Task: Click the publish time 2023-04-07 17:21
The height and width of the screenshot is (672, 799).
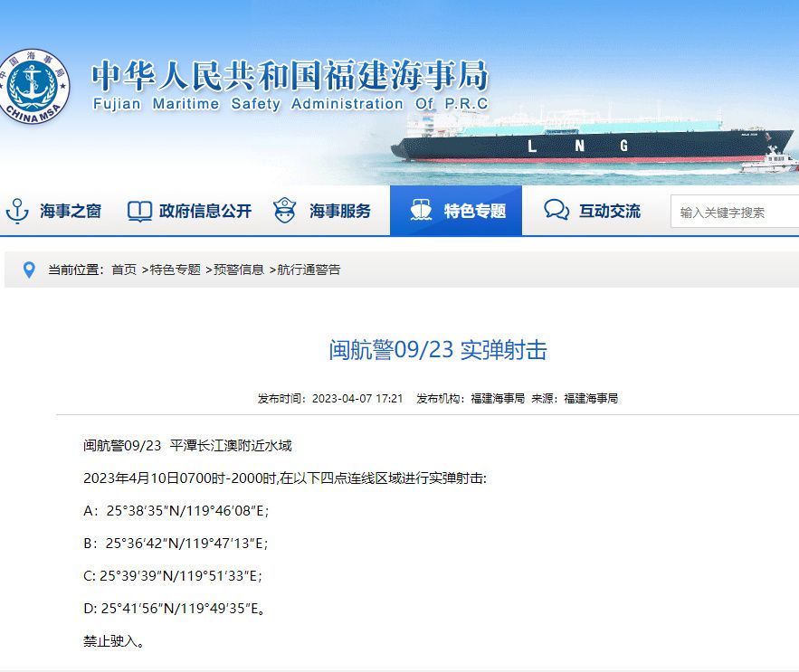Action: [x=357, y=399]
